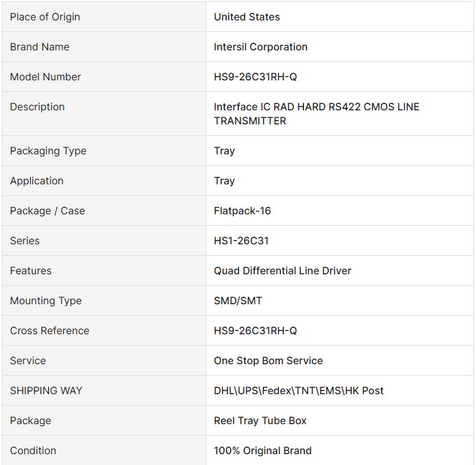Click the Intersil Corporation brand value
The width and height of the screenshot is (476, 465).
point(261,47)
